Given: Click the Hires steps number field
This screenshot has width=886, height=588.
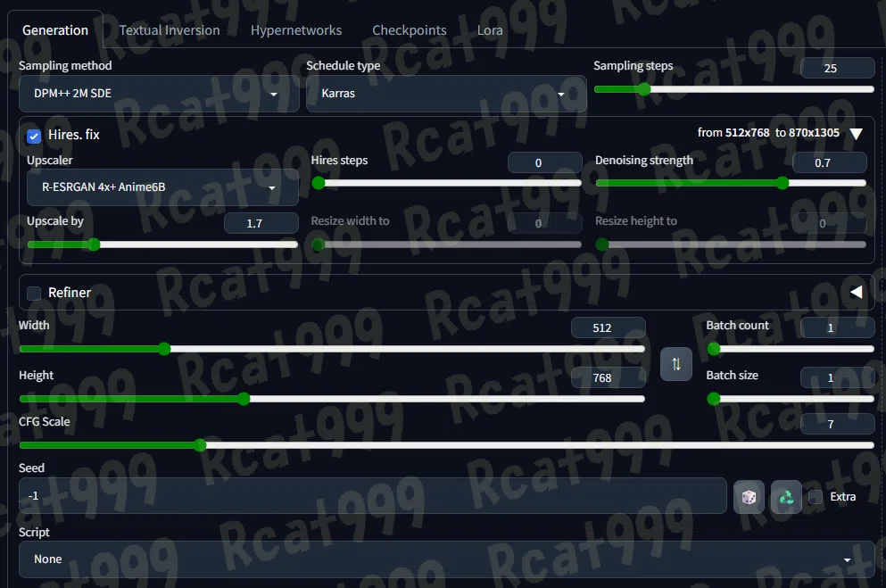Looking at the screenshot, I should 544,162.
